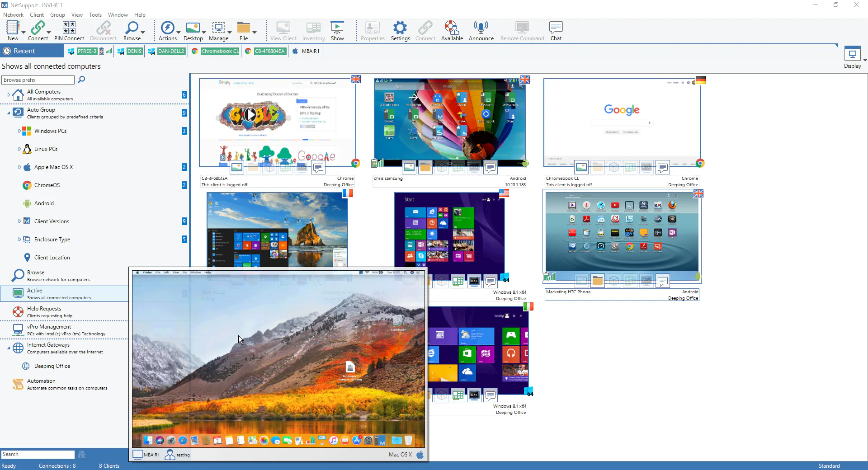Open vPro Management in the sidebar

click(64, 330)
